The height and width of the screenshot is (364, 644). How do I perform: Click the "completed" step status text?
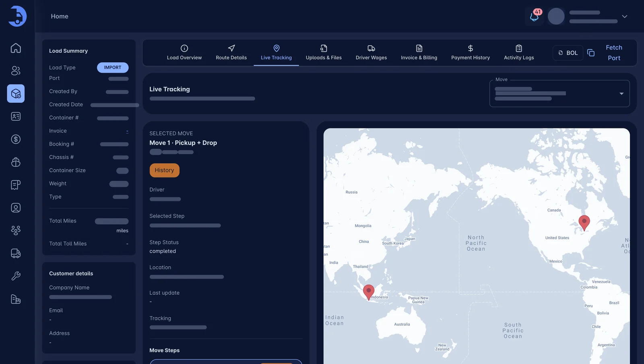[163, 251]
